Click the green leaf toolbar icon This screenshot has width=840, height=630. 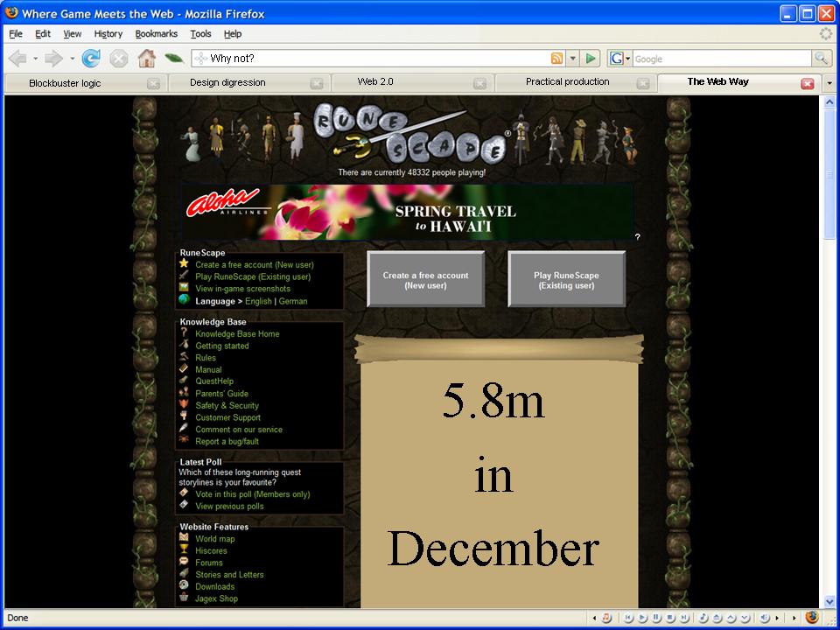(174, 58)
